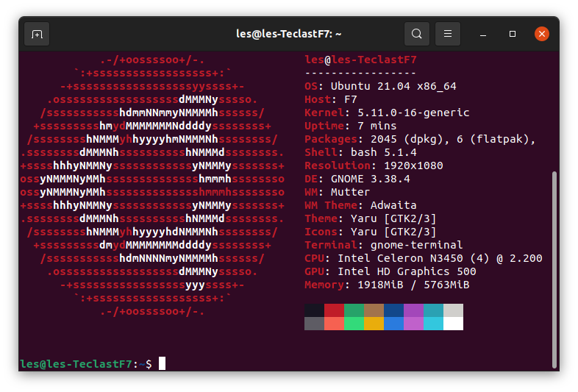This screenshot has height=392, width=578.
Task: Click the DE: GNOME 3.38.4 line
Action: coord(357,179)
